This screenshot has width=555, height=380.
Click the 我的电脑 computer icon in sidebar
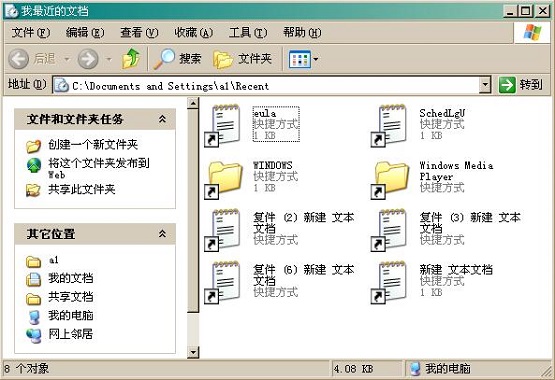tap(34, 317)
